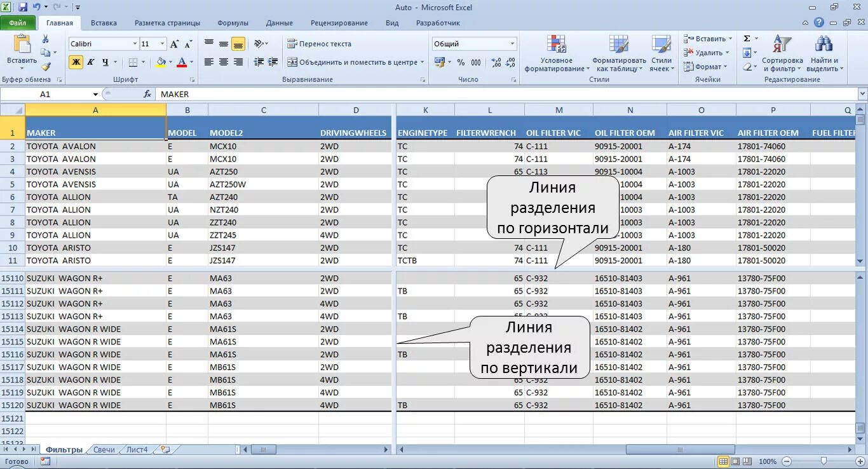
Task: Decrease cell indent
Action: tap(259, 62)
